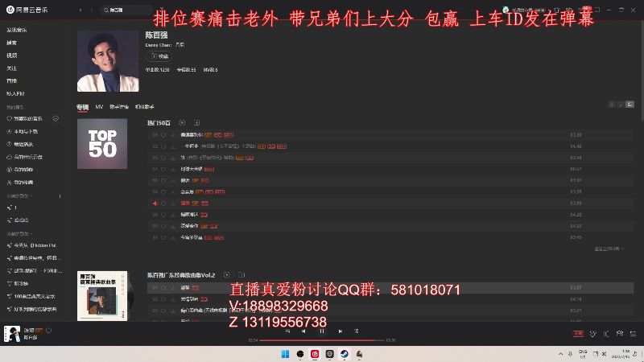Open the red sound quality selector badge
This screenshot has width=644, height=362.
click(578, 334)
